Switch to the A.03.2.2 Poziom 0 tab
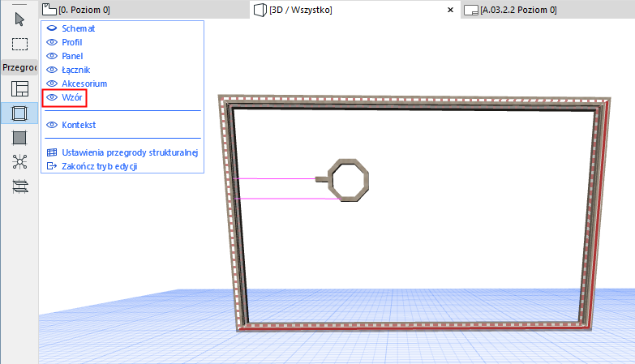This screenshot has width=635, height=364. pyautogui.click(x=547, y=9)
